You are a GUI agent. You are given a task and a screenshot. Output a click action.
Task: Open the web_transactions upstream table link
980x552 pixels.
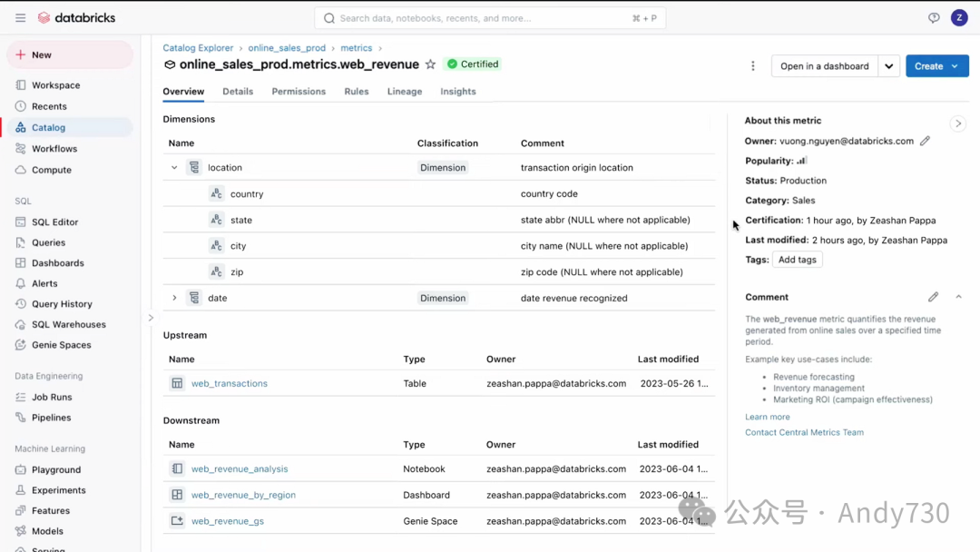[x=229, y=383]
